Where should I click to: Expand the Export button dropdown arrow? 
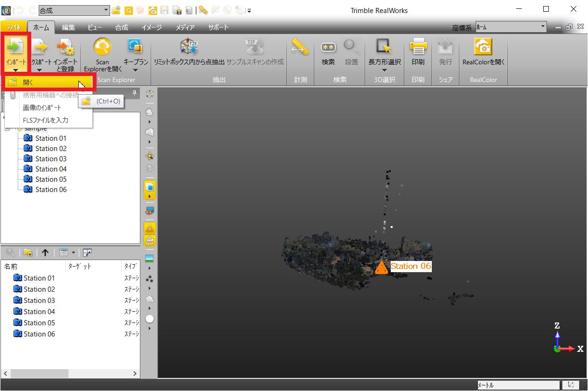click(39, 70)
